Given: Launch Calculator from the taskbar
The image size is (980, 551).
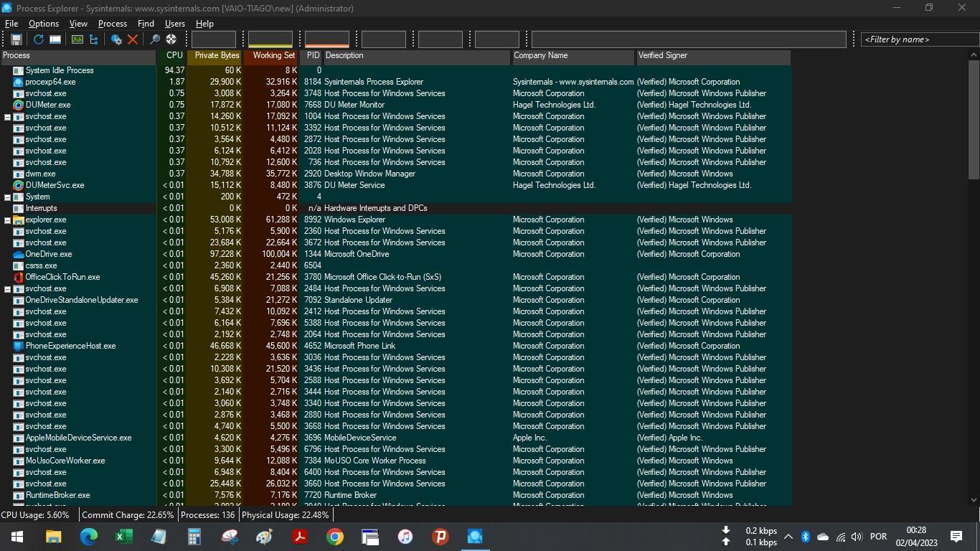Looking at the screenshot, I should tap(194, 536).
